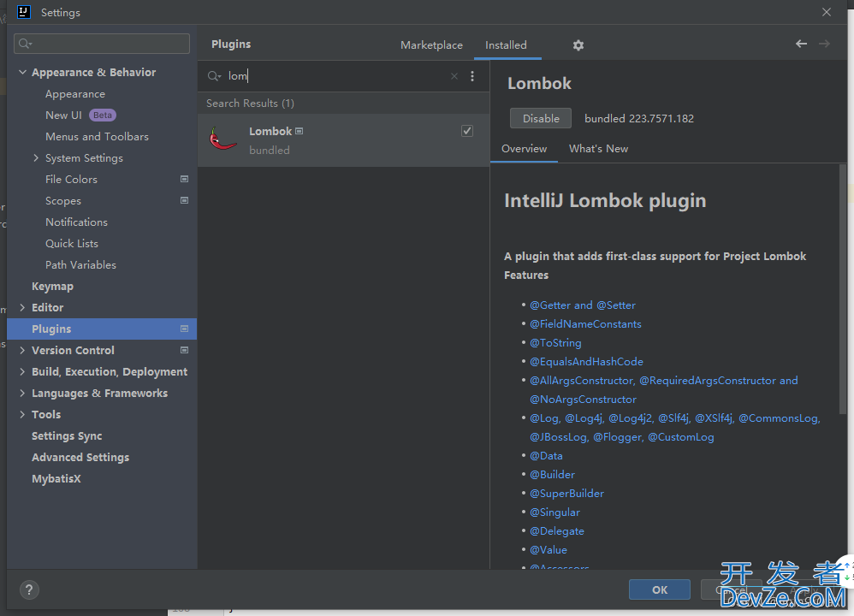
Task: Select the File Colors settings page
Action: click(x=71, y=179)
